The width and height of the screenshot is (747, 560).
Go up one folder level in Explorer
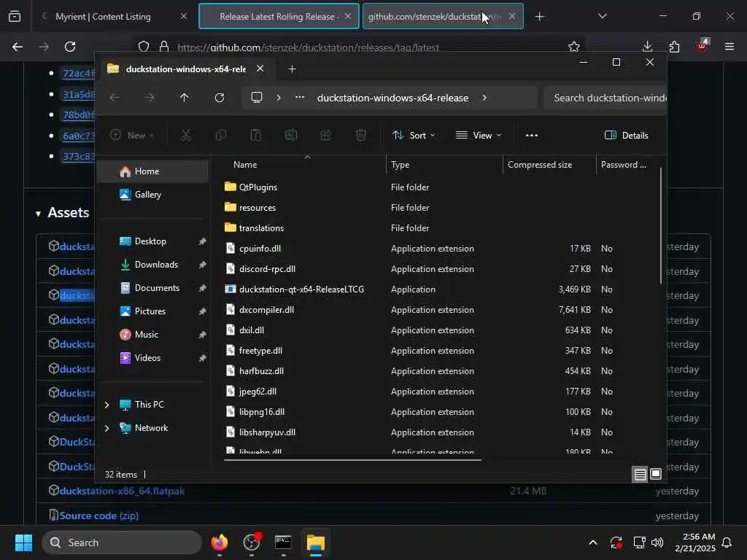185,98
